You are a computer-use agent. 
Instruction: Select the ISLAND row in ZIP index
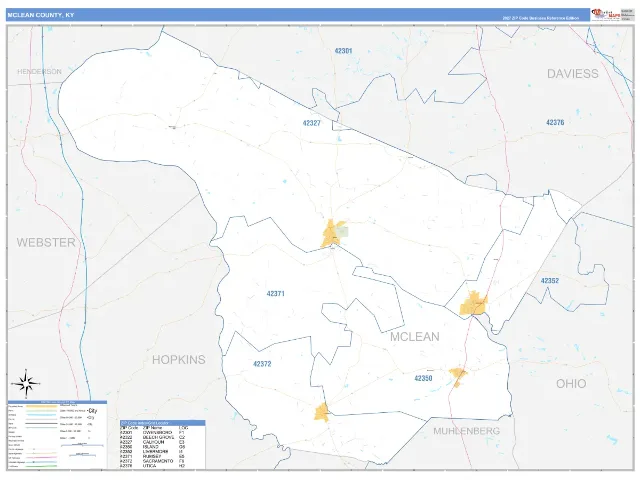[x=162, y=447]
